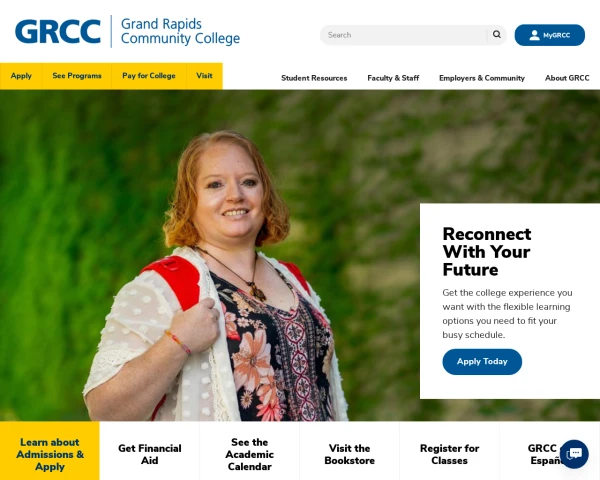Open the See Programs menu item
This screenshot has width=600, height=480.
tap(77, 76)
